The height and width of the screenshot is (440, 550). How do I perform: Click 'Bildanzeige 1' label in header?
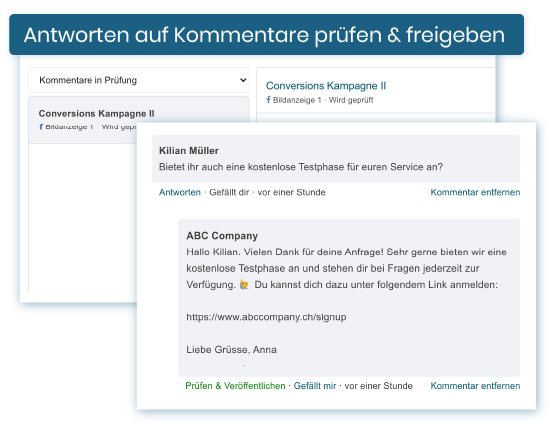(297, 100)
